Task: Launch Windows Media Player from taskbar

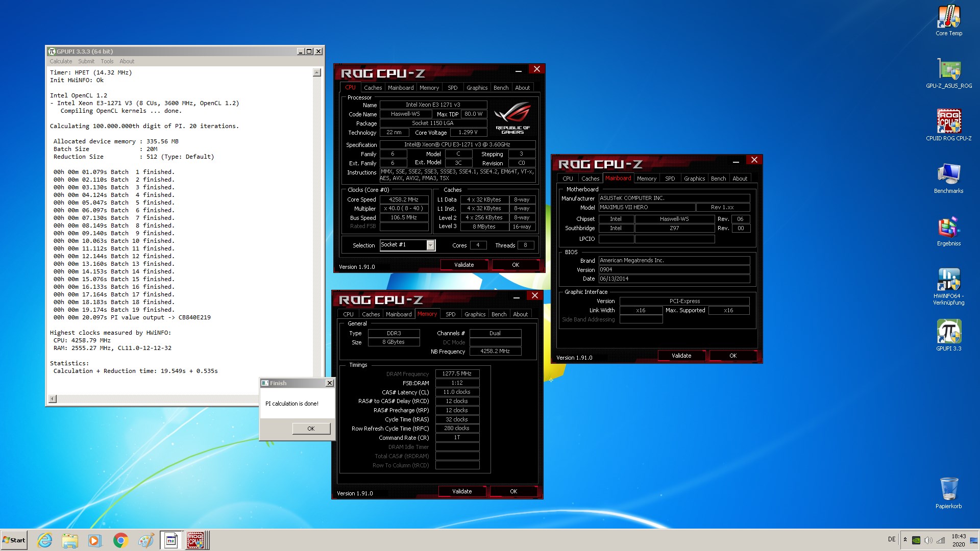Action: 94,540
